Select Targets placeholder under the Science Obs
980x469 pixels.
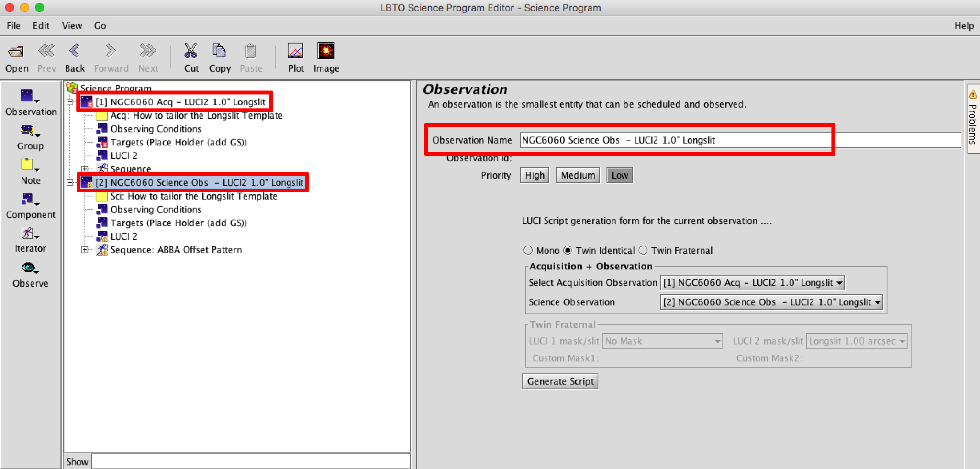pos(178,223)
